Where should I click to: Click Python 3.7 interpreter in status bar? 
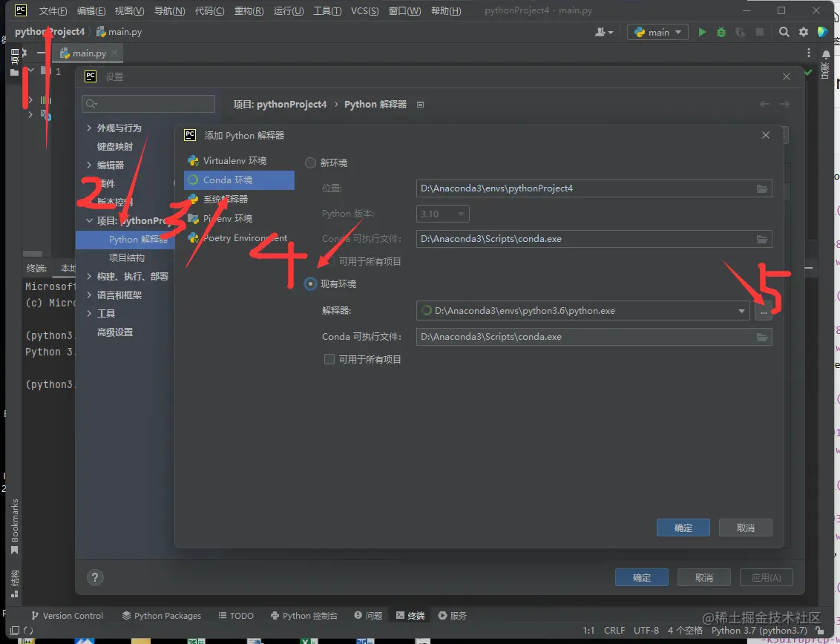[759, 631]
